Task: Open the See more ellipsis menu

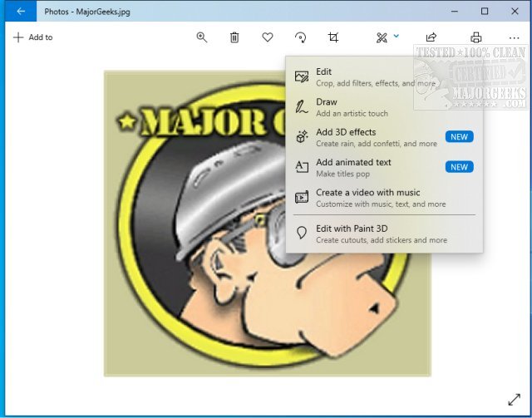Action: pos(514,37)
